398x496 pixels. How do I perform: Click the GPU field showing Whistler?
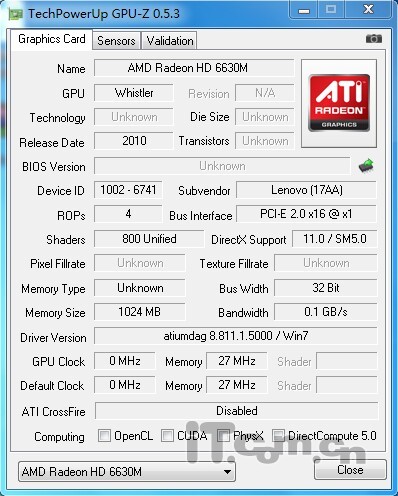click(x=134, y=93)
